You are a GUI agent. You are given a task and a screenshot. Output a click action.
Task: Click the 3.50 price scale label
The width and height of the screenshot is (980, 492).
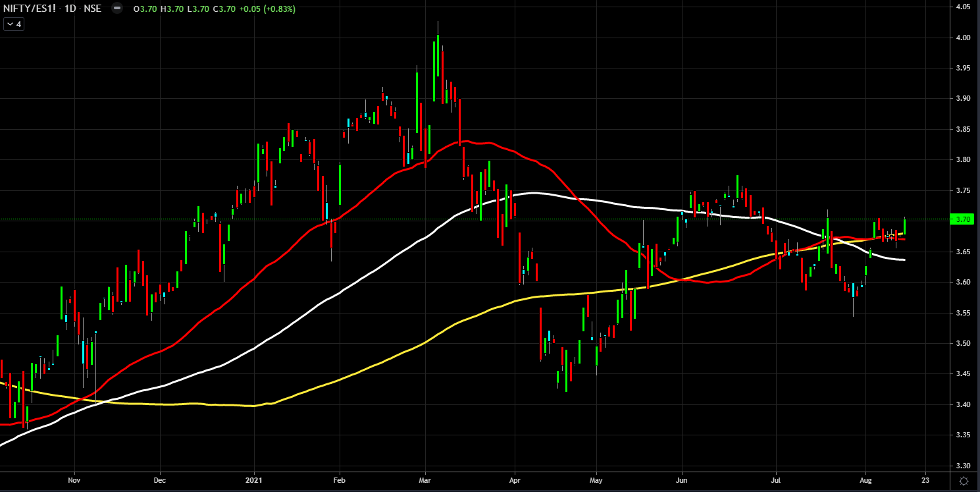coord(962,343)
